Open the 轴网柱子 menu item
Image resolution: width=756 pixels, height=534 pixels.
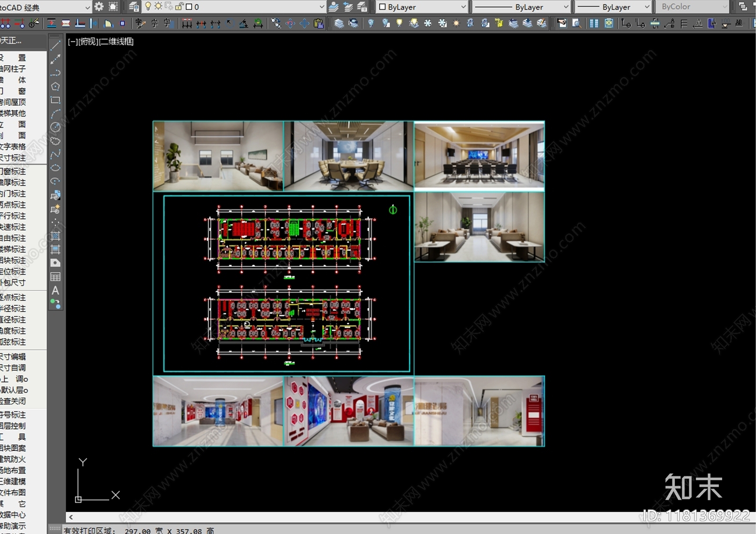tap(13, 69)
